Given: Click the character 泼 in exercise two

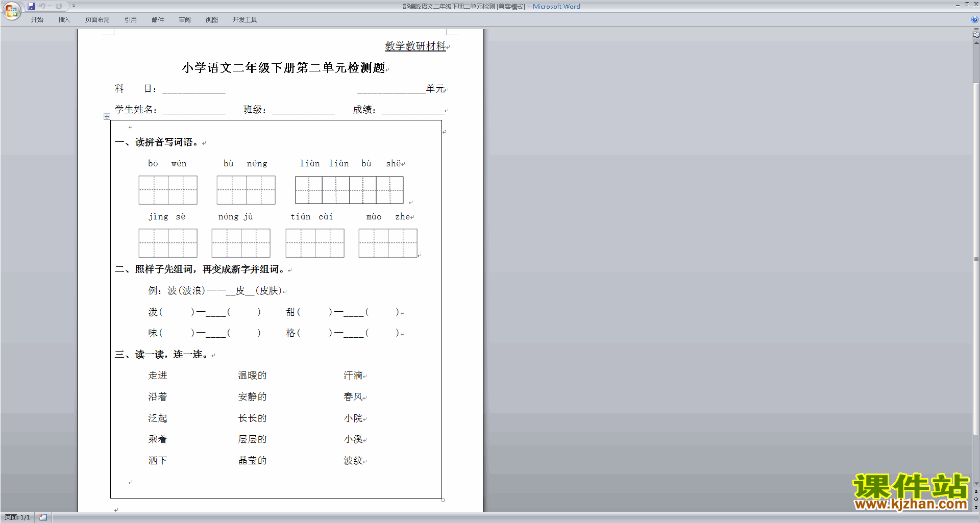Looking at the screenshot, I should point(153,312).
